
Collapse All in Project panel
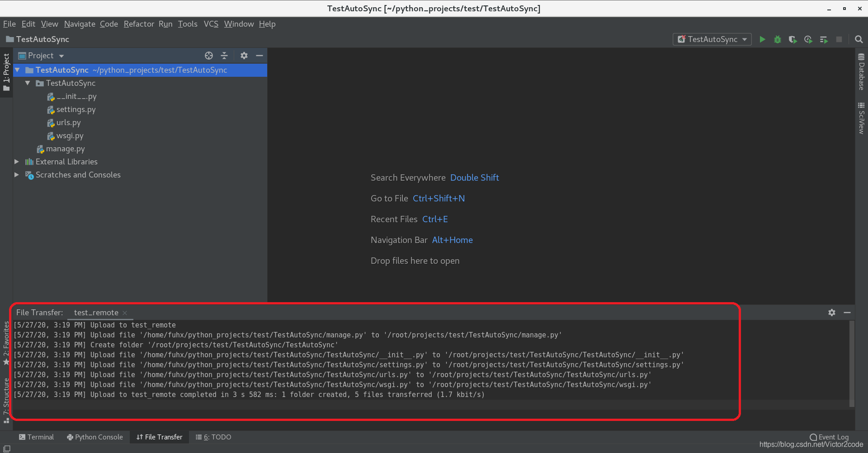[x=224, y=56]
